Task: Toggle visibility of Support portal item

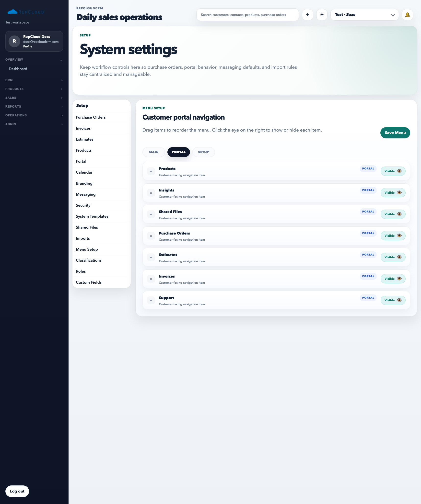Action: click(393, 300)
